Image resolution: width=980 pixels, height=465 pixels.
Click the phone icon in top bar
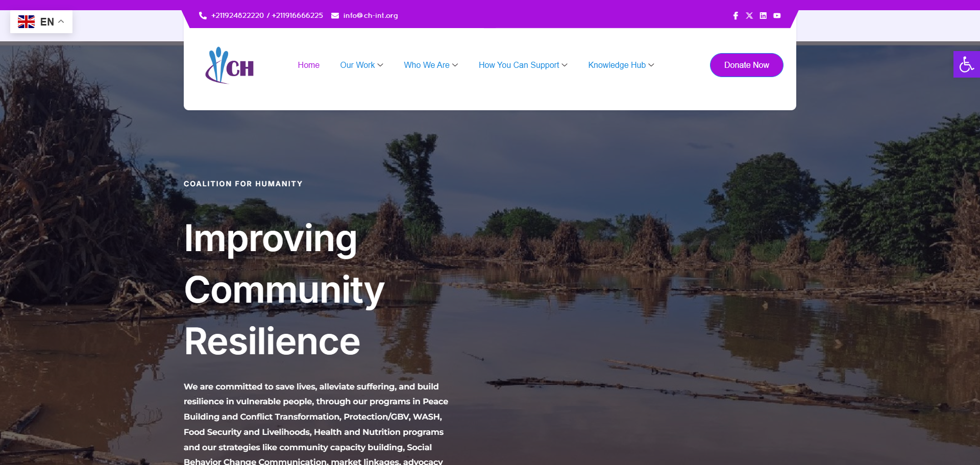(203, 15)
